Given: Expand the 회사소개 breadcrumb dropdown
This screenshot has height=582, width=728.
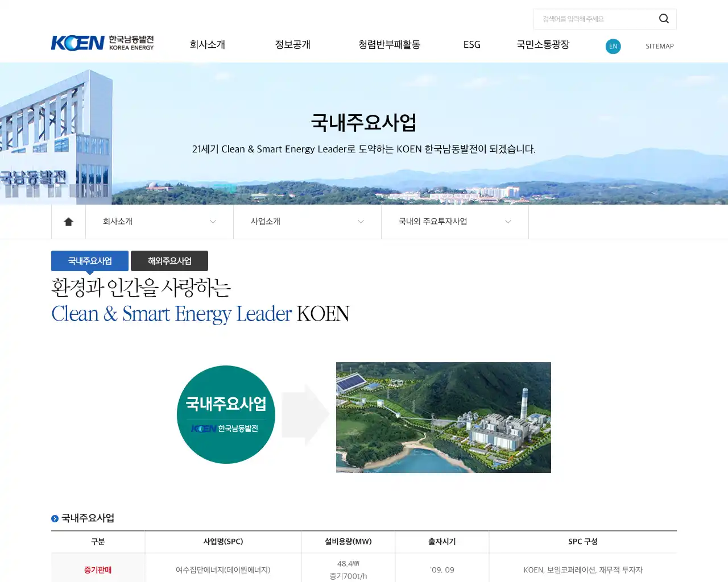Looking at the screenshot, I should [159, 222].
